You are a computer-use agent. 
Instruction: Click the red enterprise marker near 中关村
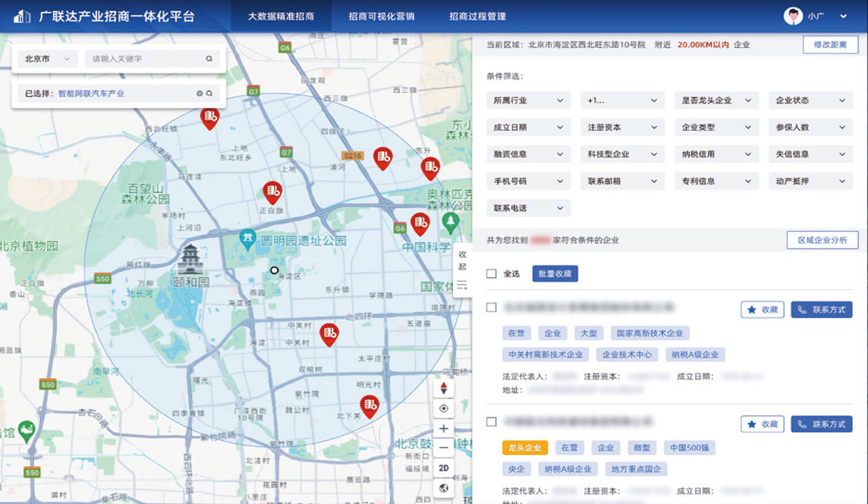(x=329, y=334)
